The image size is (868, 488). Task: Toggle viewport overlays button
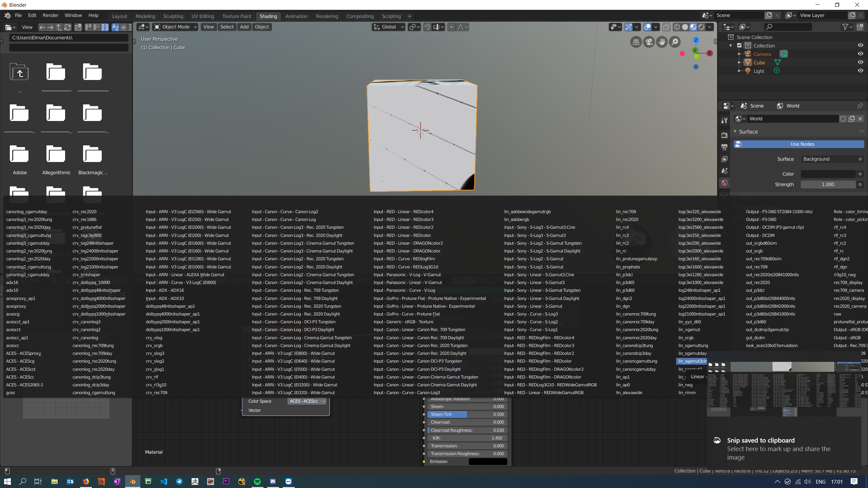[647, 27]
